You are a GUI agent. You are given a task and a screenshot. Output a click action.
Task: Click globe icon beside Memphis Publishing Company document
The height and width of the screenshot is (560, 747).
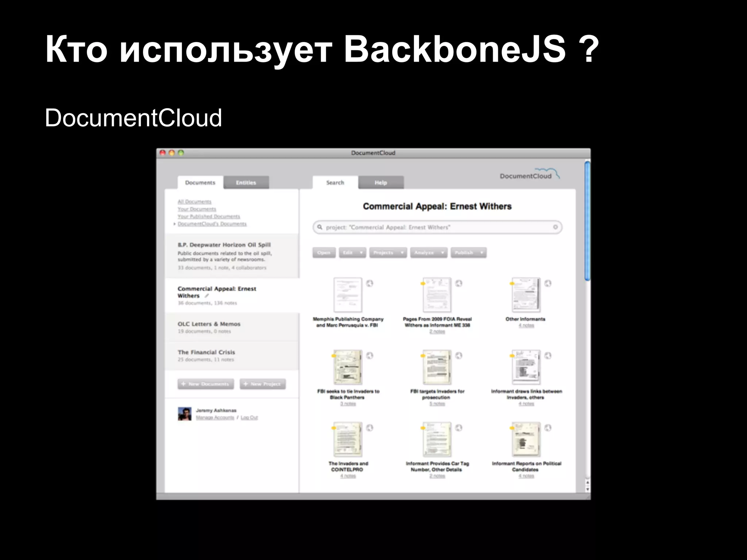369,283
